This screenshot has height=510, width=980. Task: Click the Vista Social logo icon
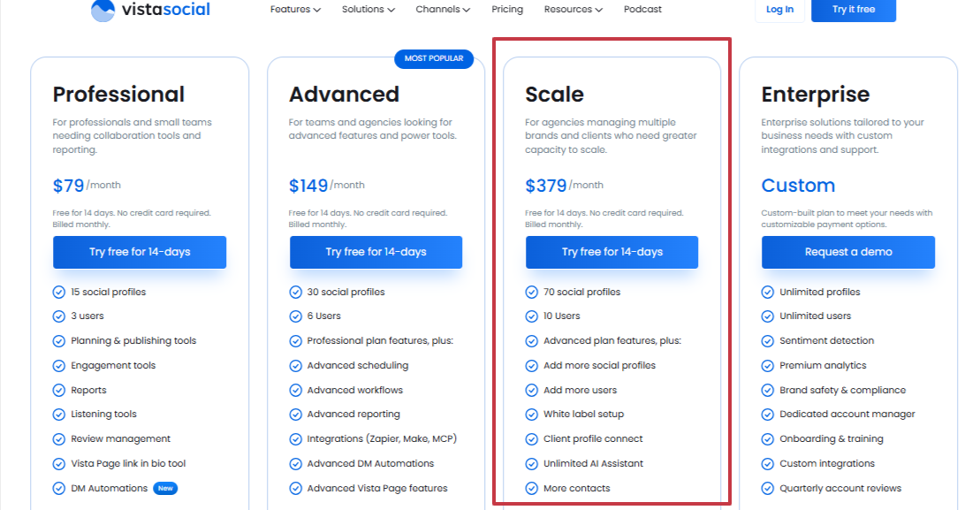pos(103,10)
